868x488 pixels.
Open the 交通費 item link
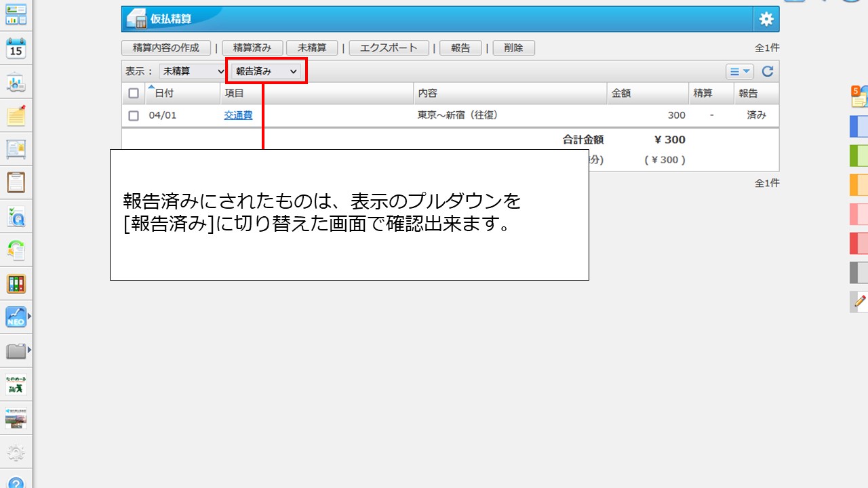click(x=238, y=115)
